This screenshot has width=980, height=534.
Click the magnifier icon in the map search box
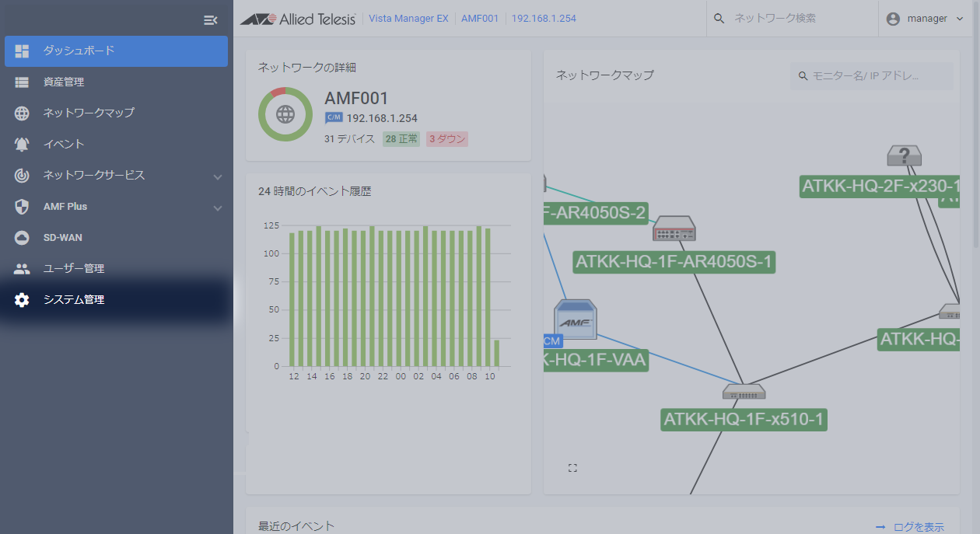(x=803, y=76)
